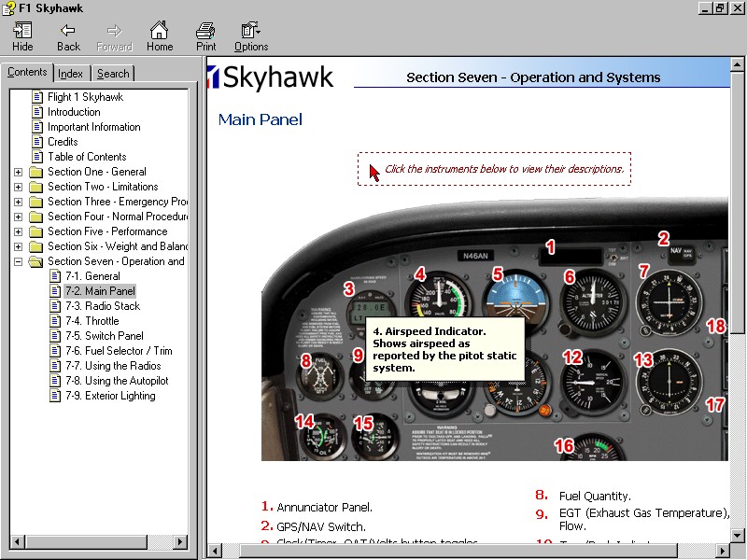Click the tachometer gauge numbered 16
Viewport: 747px width, 560px height.
[592, 448]
